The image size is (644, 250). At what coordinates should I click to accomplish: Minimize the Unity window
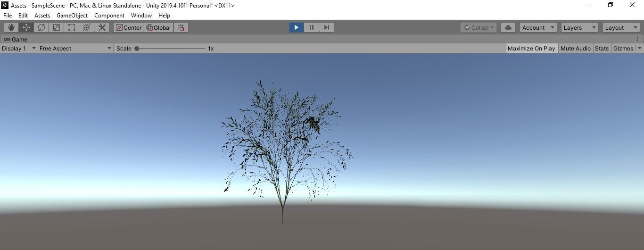589,5
